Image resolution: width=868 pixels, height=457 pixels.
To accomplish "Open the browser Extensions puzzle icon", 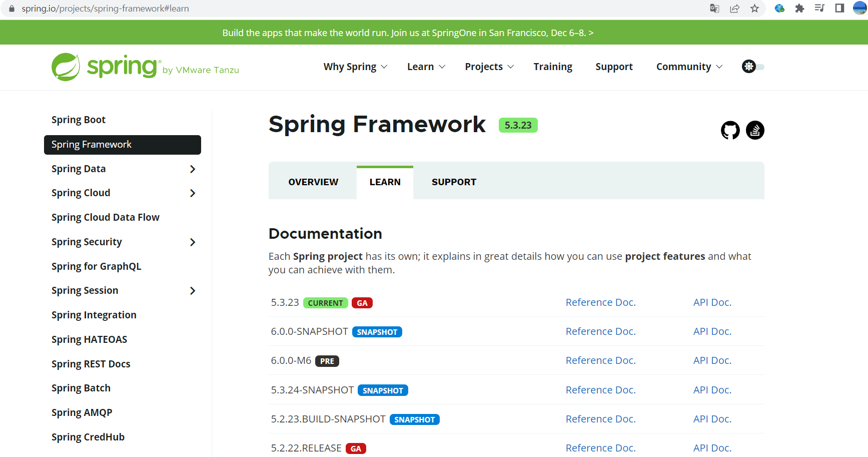I will 799,8.
